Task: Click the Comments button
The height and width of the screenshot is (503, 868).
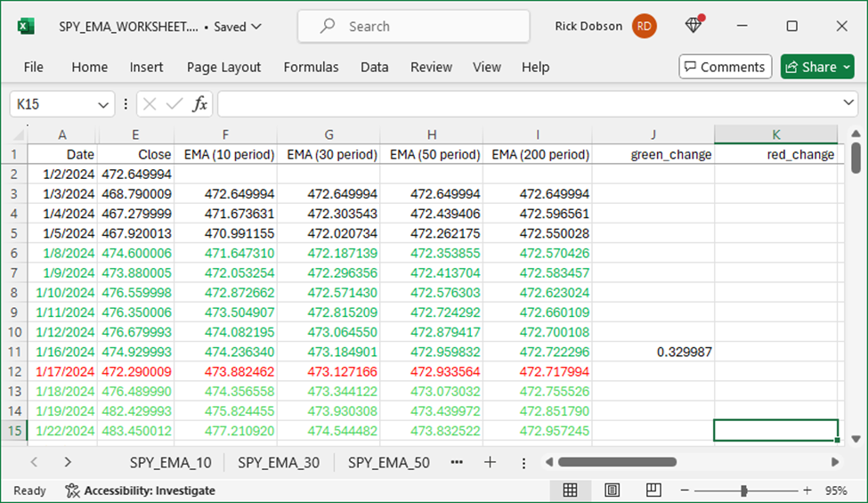Action: click(x=726, y=67)
